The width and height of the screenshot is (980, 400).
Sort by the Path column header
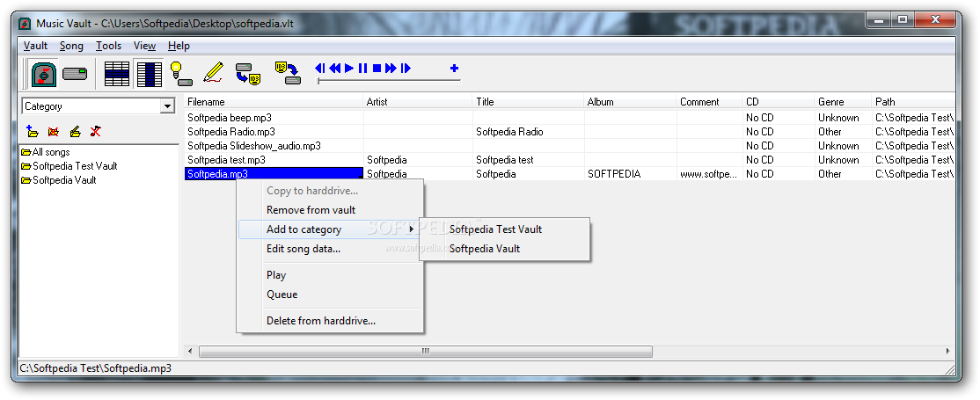click(913, 102)
